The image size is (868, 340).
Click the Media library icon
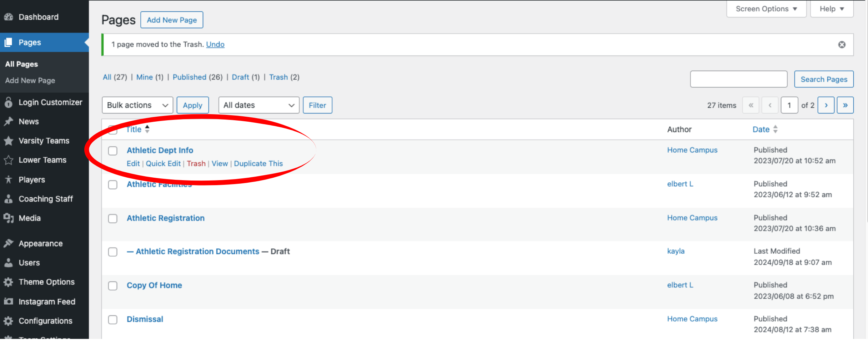(x=9, y=218)
